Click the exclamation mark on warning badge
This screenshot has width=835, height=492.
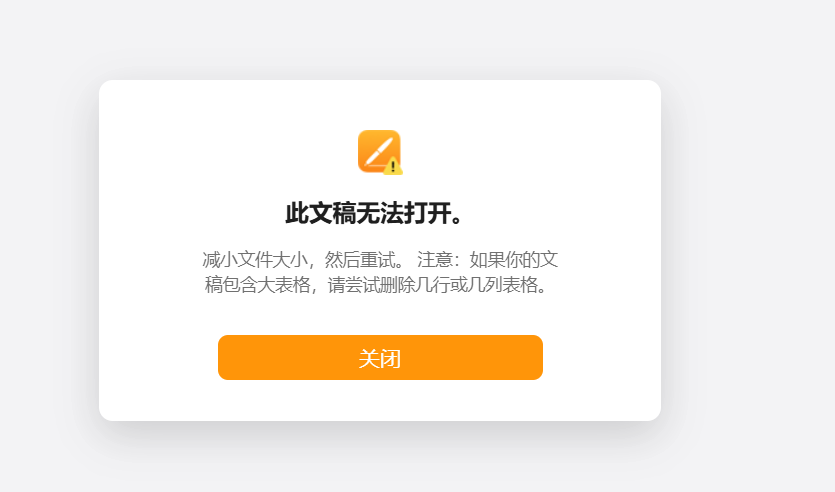(393, 167)
